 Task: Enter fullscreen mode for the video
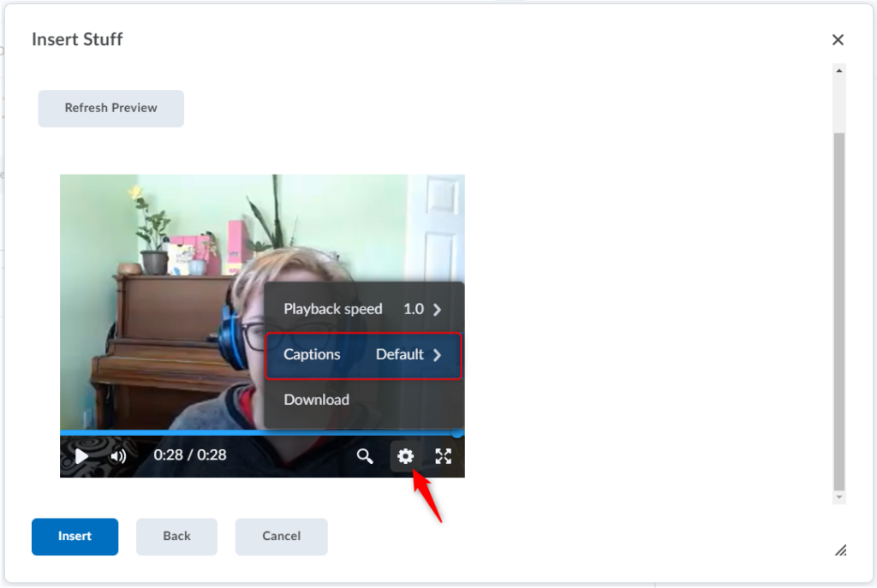(x=443, y=456)
